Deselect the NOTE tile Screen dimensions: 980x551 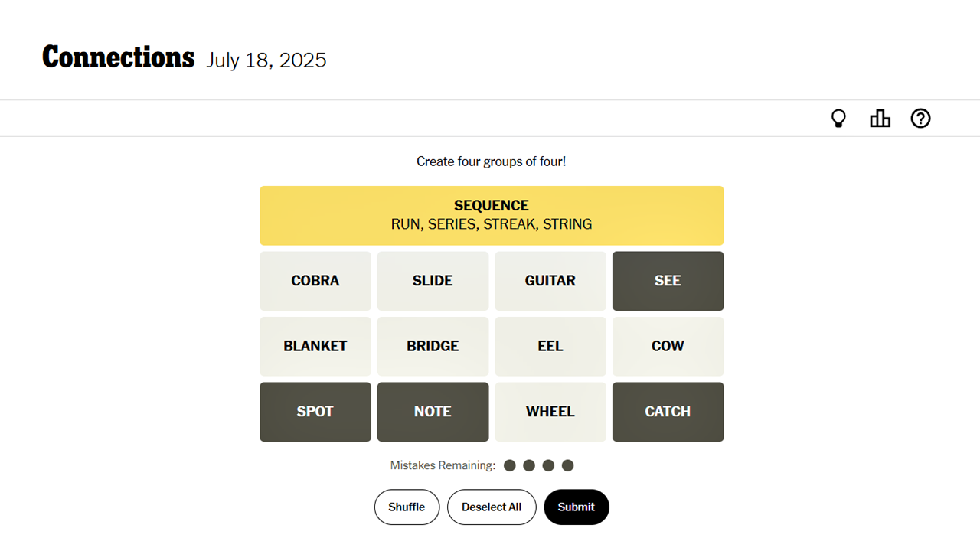[x=433, y=412]
